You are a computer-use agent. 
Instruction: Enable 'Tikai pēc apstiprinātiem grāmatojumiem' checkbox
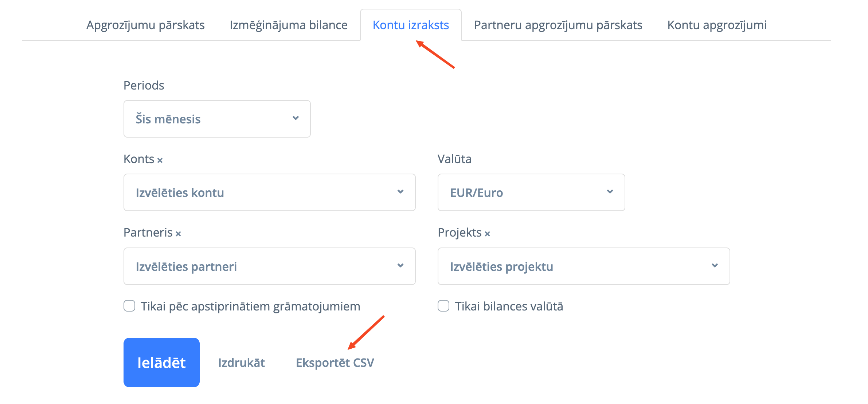click(129, 306)
